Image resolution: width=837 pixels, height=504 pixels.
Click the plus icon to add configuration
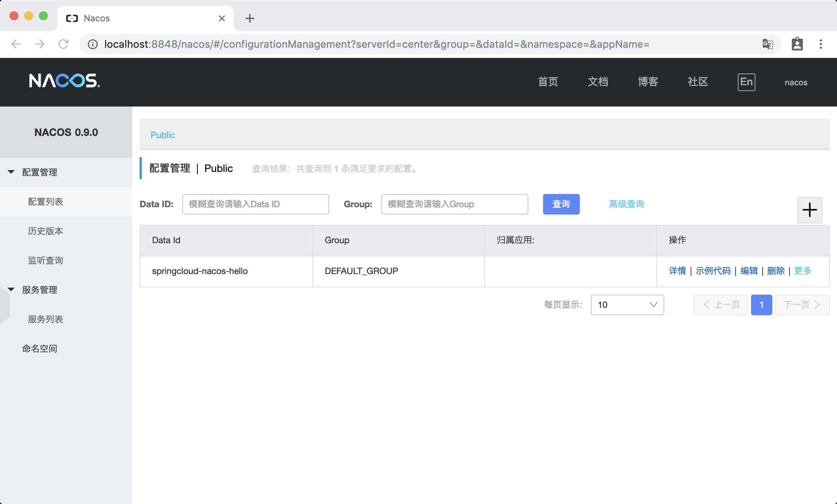tap(809, 210)
